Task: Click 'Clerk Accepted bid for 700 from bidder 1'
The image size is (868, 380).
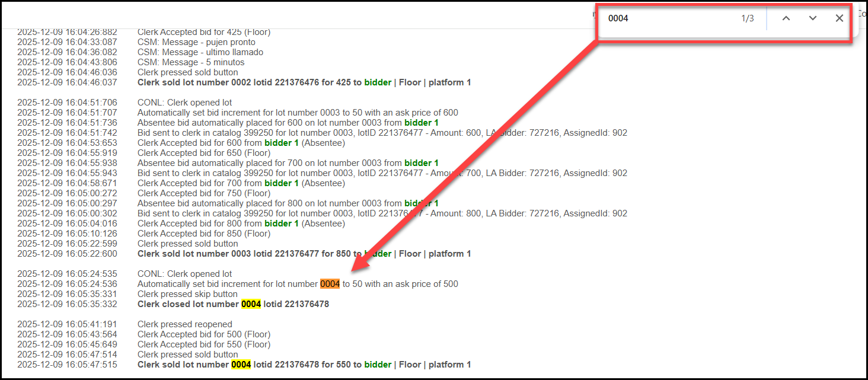Action: point(241,183)
